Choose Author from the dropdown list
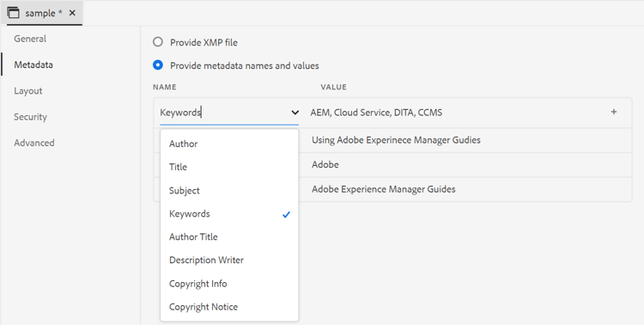This screenshot has width=644, height=325. 229,144
